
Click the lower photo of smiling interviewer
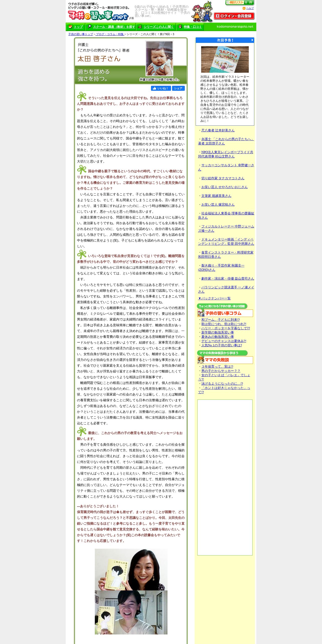tap(131, 612)
